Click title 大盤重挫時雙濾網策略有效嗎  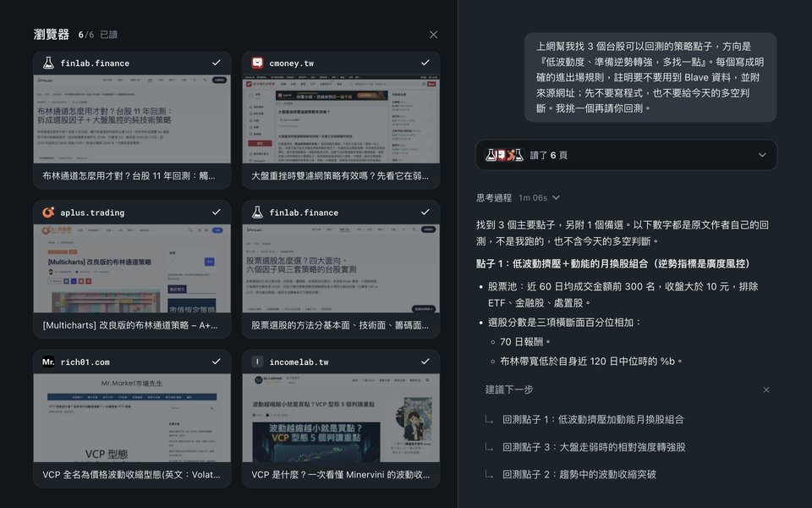(x=340, y=176)
